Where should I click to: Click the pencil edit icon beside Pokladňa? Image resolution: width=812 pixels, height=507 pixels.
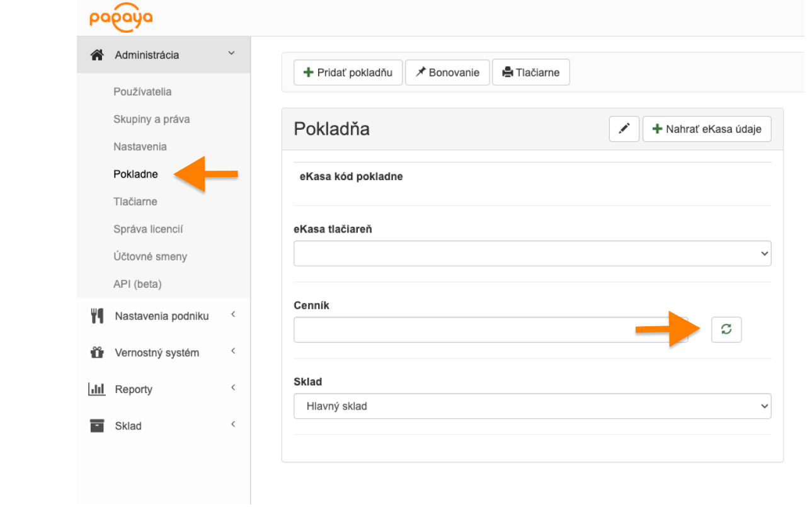[624, 129]
